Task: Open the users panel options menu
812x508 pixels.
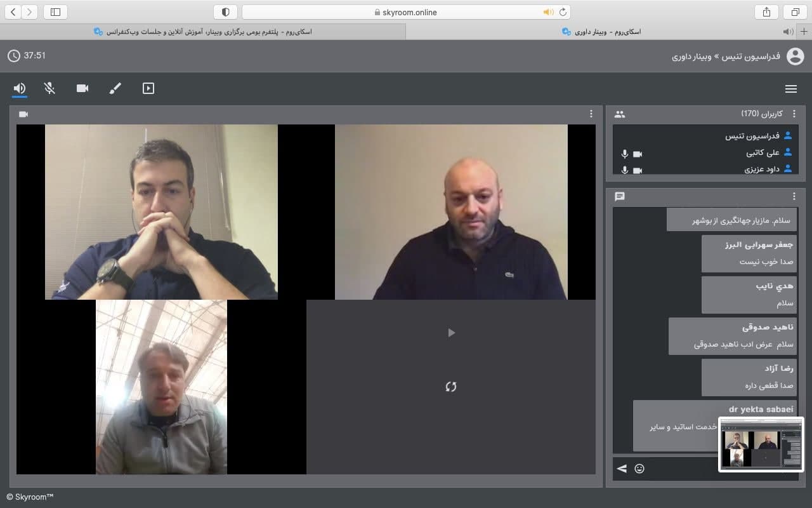Action: 794,114
